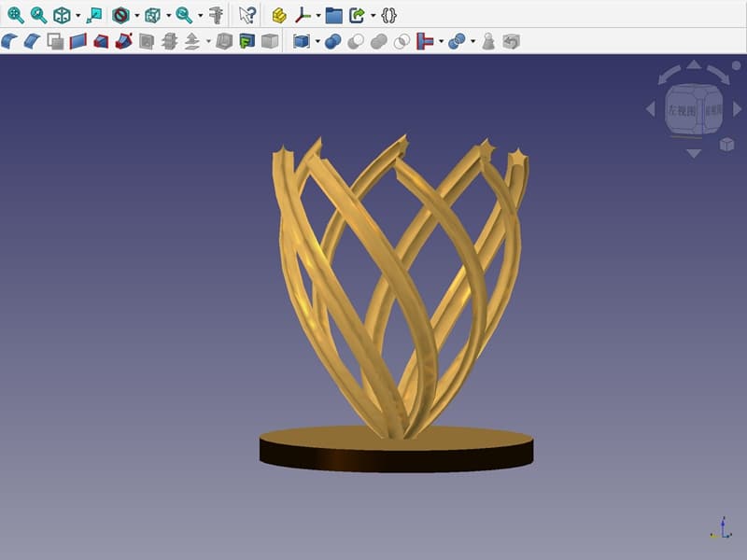
Task: Click the grey overlapping squares icon
Action: [x=56, y=41]
